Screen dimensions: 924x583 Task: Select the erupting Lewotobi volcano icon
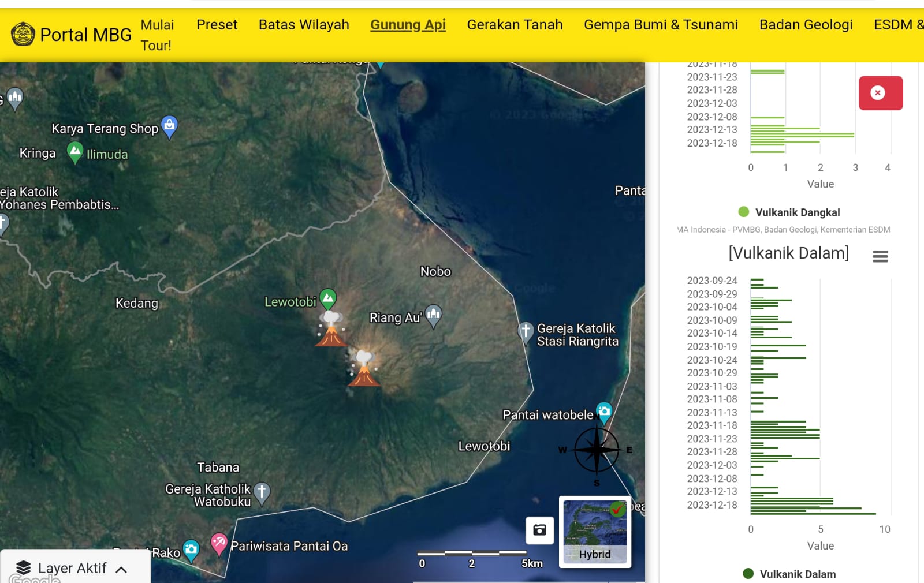coord(330,336)
